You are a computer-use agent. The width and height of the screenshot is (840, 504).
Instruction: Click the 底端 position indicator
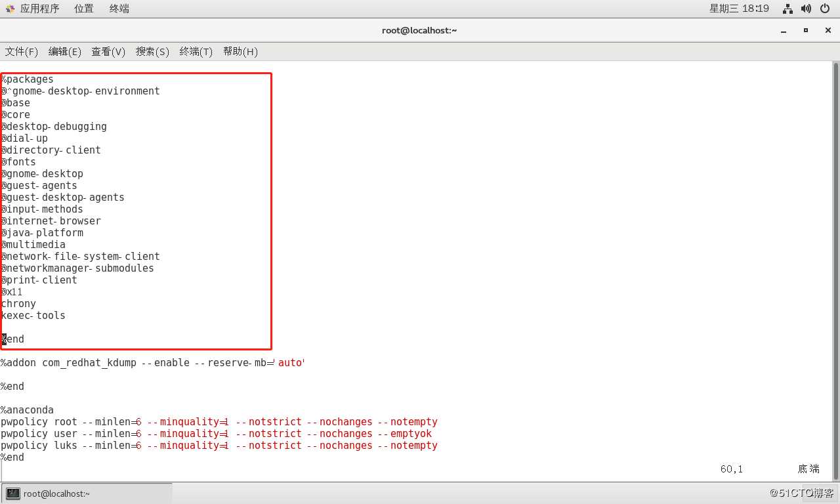pyautogui.click(x=808, y=469)
